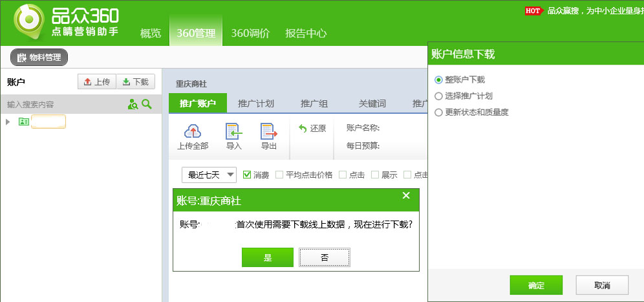Image resolution: width=644 pixels, height=302 pixels.
Task: Select the 关键词 tab
Action: click(372, 103)
